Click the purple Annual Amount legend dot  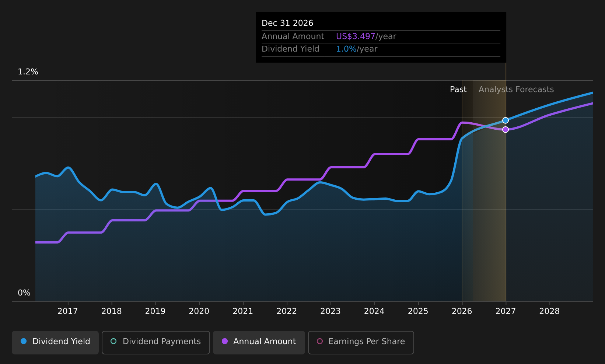click(x=225, y=342)
